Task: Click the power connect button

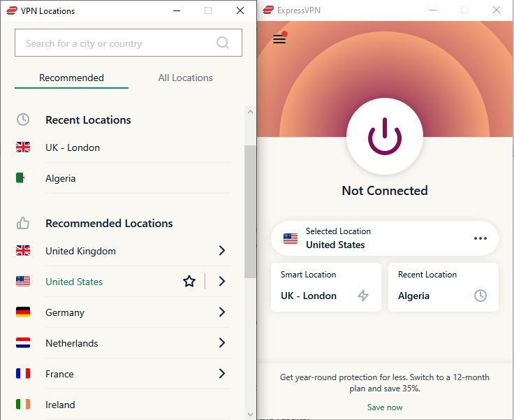Action: tap(385, 136)
